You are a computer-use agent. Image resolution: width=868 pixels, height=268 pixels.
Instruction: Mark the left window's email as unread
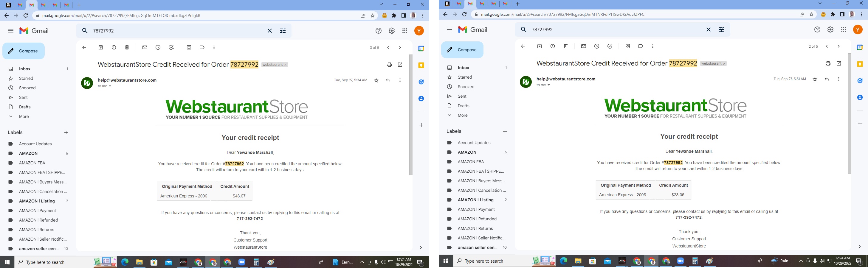point(145,47)
